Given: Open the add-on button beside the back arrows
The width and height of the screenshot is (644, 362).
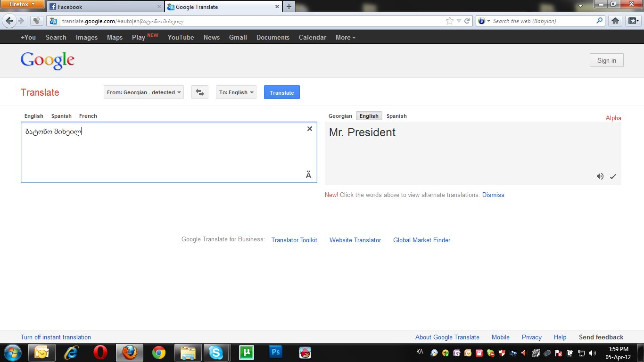Looking at the screenshot, I should [x=36, y=21].
